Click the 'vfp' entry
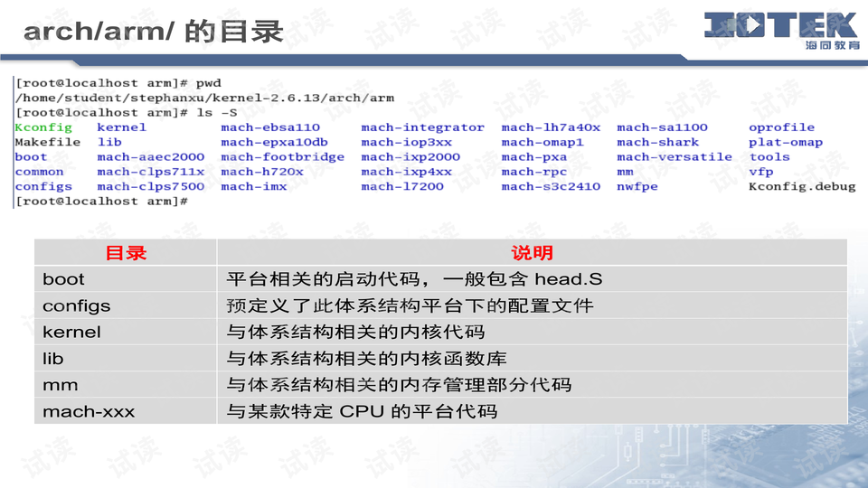Image resolution: width=868 pixels, height=488 pixels. 761,172
